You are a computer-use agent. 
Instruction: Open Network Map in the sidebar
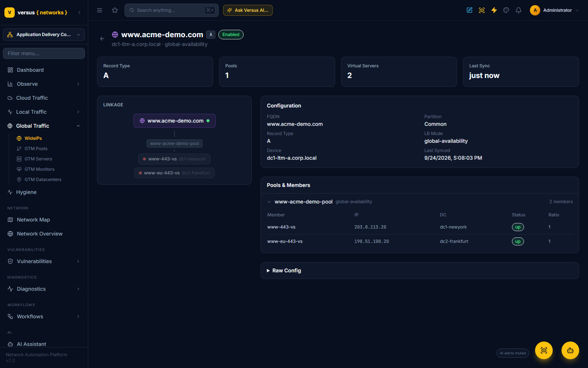44,220
